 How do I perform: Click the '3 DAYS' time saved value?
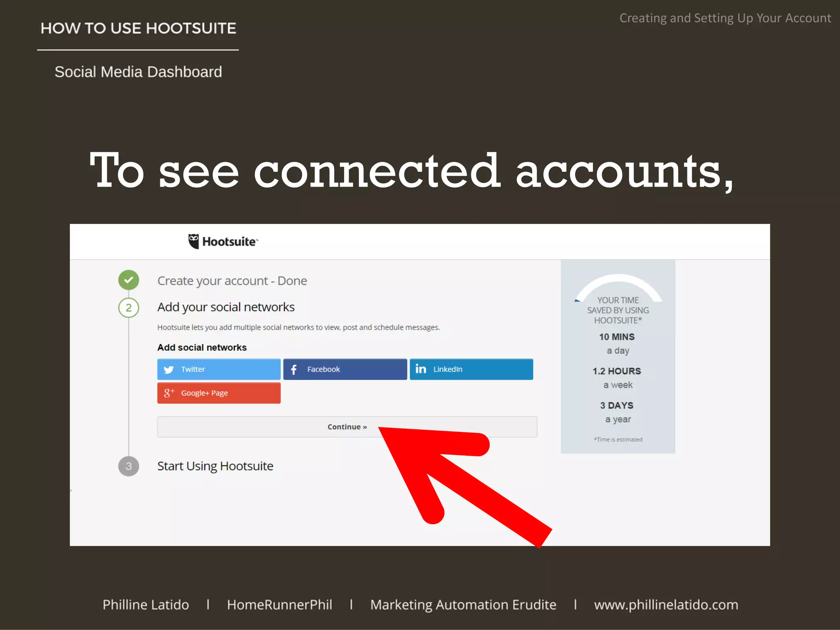point(617,406)
